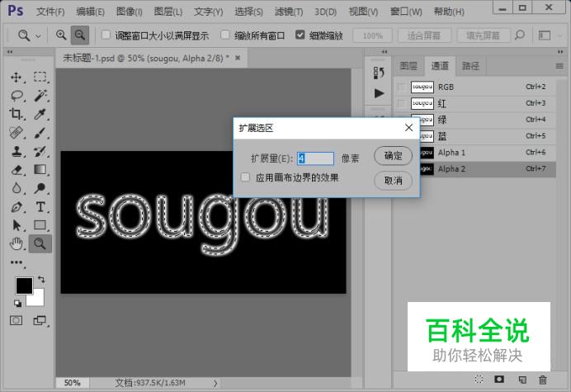Click the 填充屏幕 button
The image size is (571, 392).
(x=484, y=35)
